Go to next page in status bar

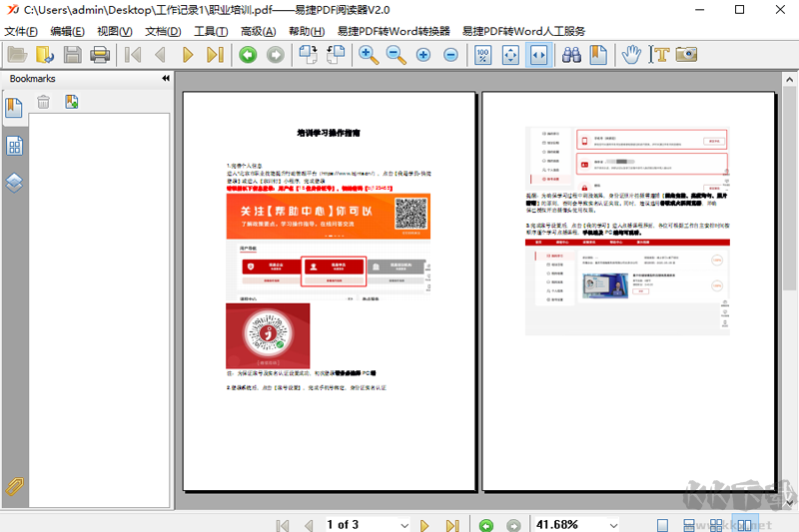tap(424, 525)
